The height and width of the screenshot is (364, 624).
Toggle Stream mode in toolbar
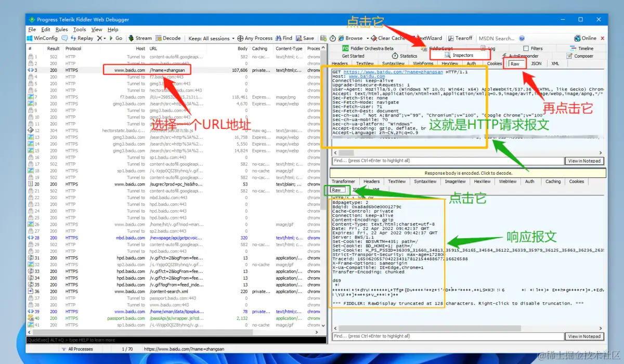tap(140, 38)
